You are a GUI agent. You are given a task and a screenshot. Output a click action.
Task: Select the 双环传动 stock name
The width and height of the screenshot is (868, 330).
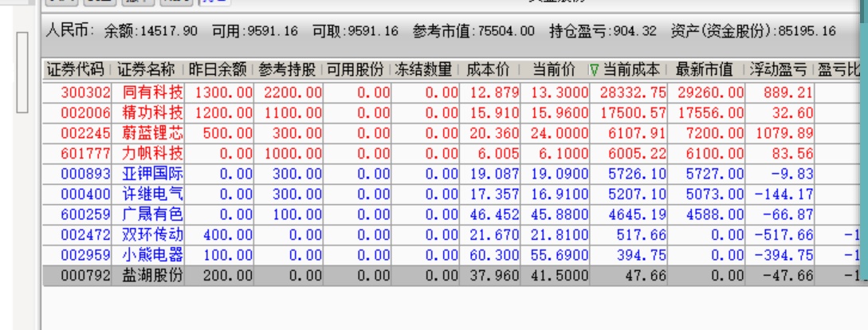[x=152, y=235]
